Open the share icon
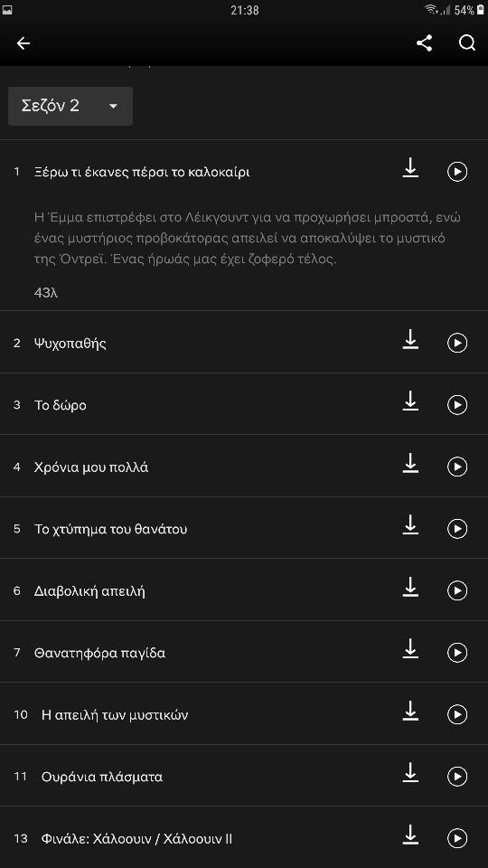Viewport: 488px width, 868px height. [425, 43]
